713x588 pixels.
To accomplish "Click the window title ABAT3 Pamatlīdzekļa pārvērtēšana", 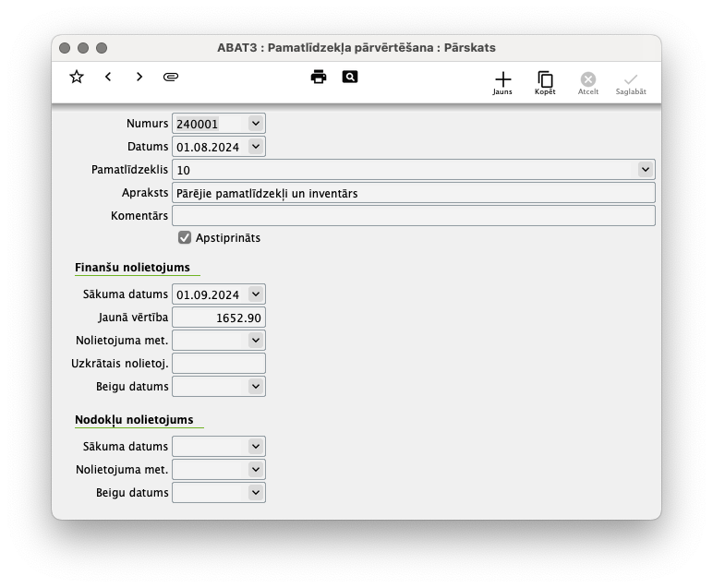I will click(356, 48).
